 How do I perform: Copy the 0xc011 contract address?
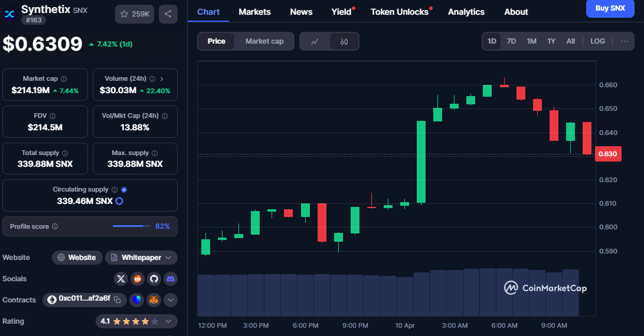[117, 299]
